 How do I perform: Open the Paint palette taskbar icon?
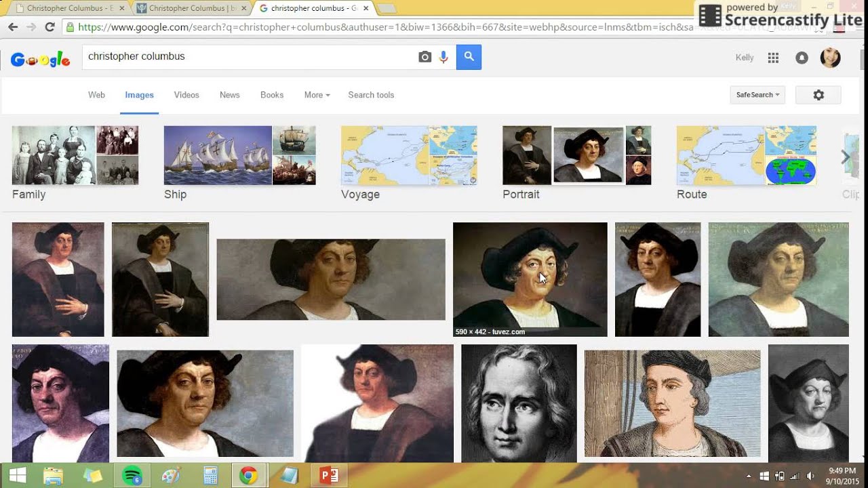pos(171,476)
